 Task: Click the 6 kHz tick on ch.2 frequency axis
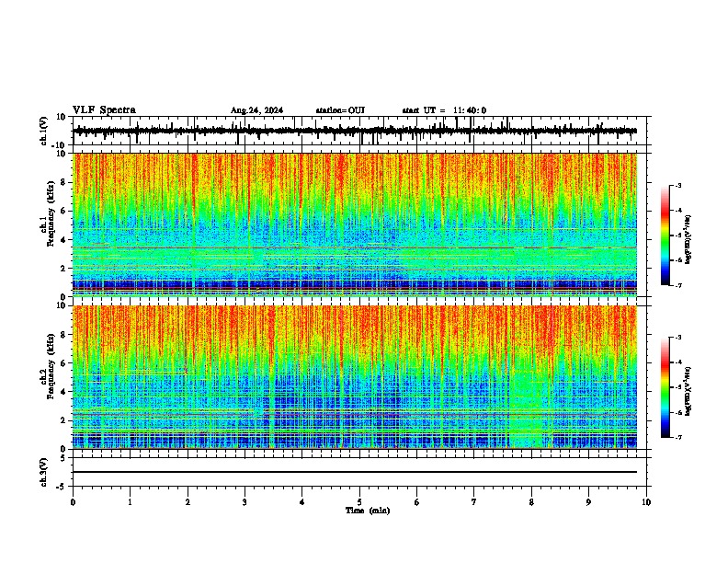tap(63, 362)
